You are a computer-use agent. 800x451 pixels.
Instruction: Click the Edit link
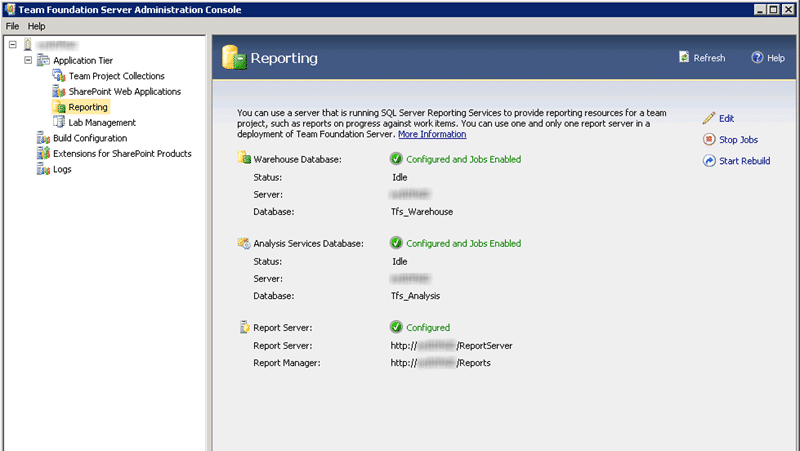[727, 118]
